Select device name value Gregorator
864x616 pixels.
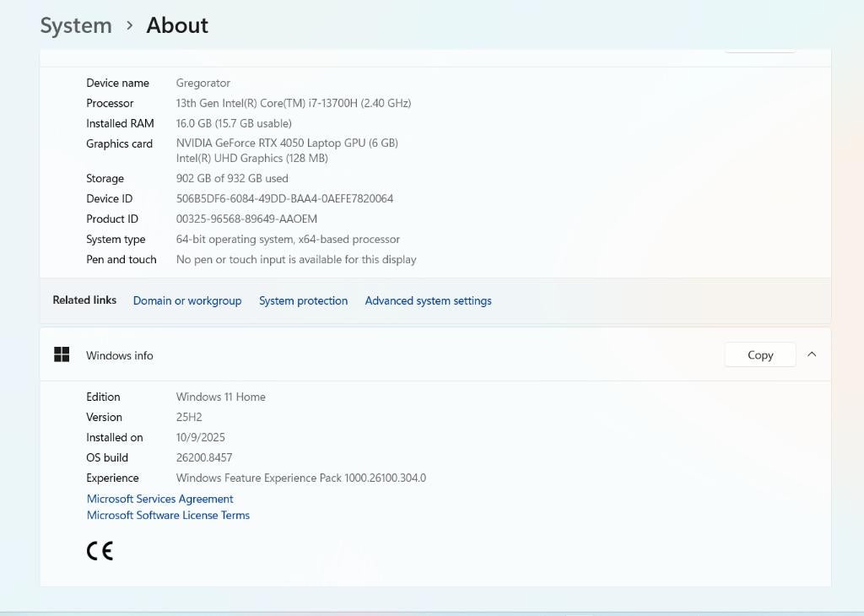[x=202, y=84]
